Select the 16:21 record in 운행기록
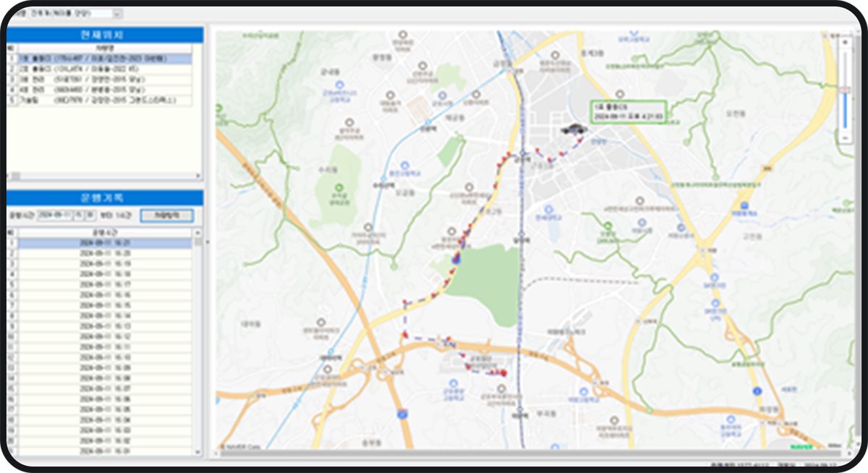This screenshot has width=868, height=473. click(x=106, y=244)
